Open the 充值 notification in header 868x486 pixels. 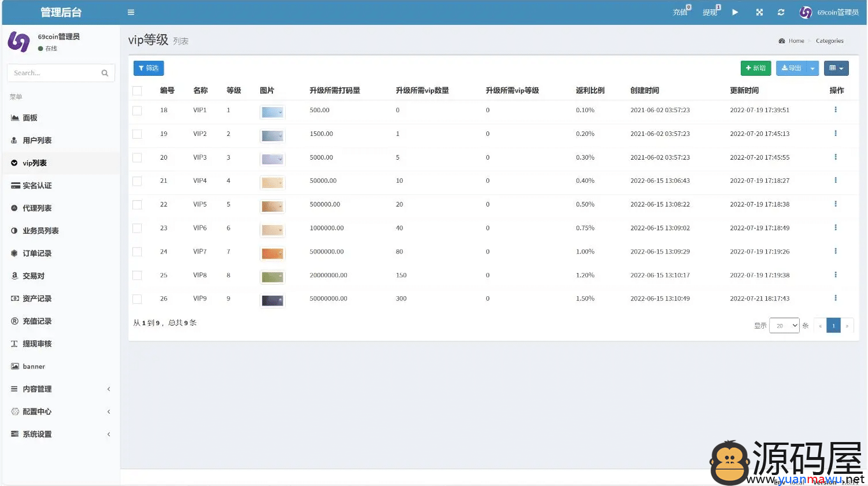pos(682,12)
